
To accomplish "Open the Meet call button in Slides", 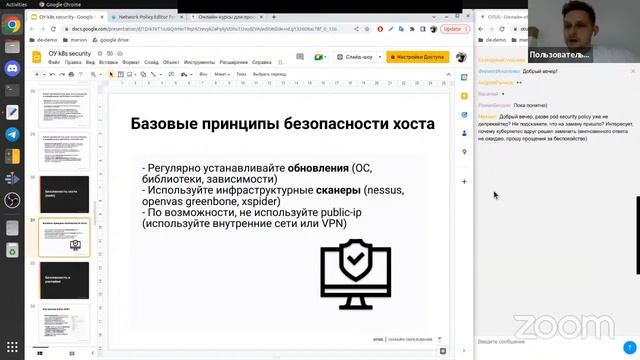I will (320, 57).
